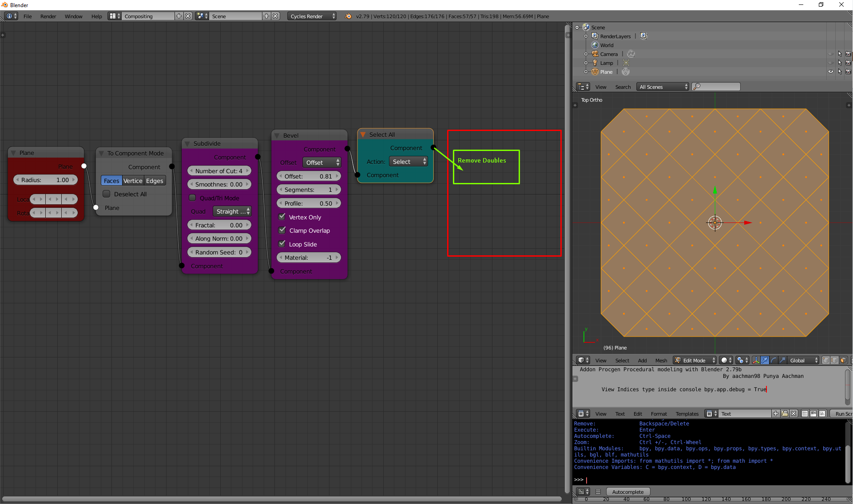Toggle the Quad/Tri Mode checkbox in the Subdivide node
Screen dimensions: 853x504
[193, 198]
